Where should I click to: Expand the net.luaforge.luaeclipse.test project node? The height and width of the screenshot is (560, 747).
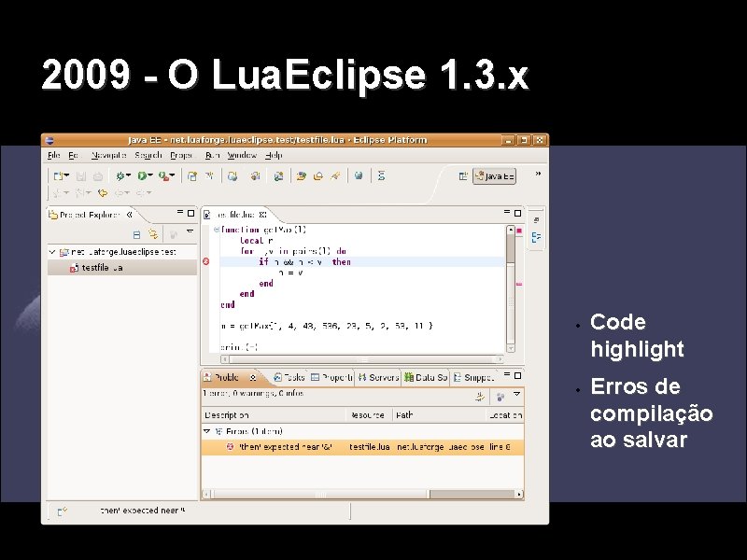51,251
